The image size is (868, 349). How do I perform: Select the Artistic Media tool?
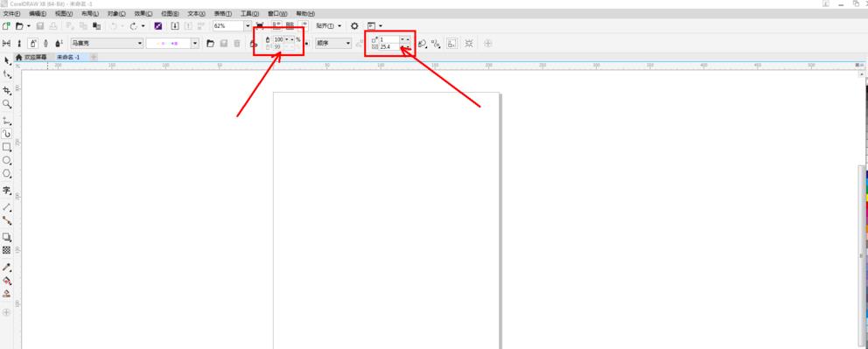[x=7, y=133]
